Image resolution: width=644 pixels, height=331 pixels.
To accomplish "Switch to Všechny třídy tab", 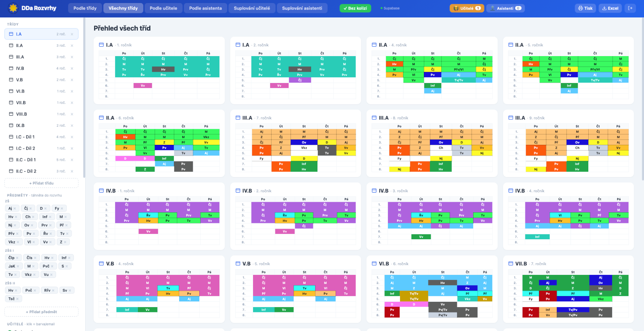I will point(123,8).
